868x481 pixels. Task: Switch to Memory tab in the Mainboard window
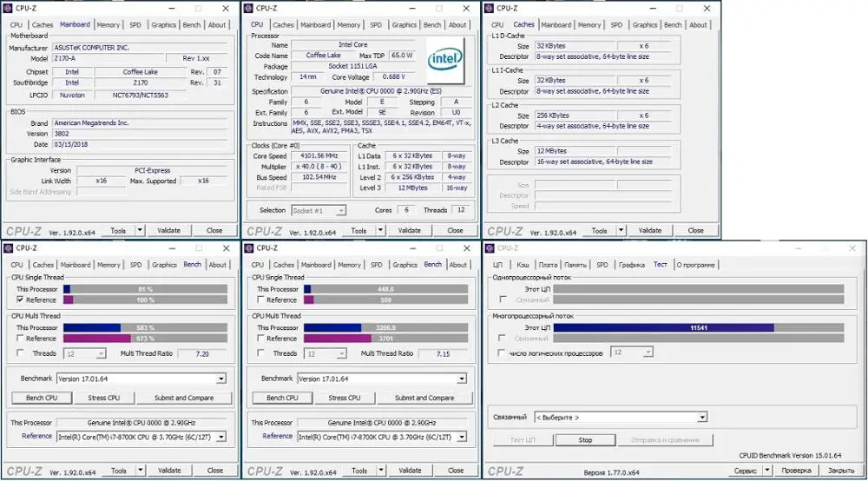[x=108, y=25]
